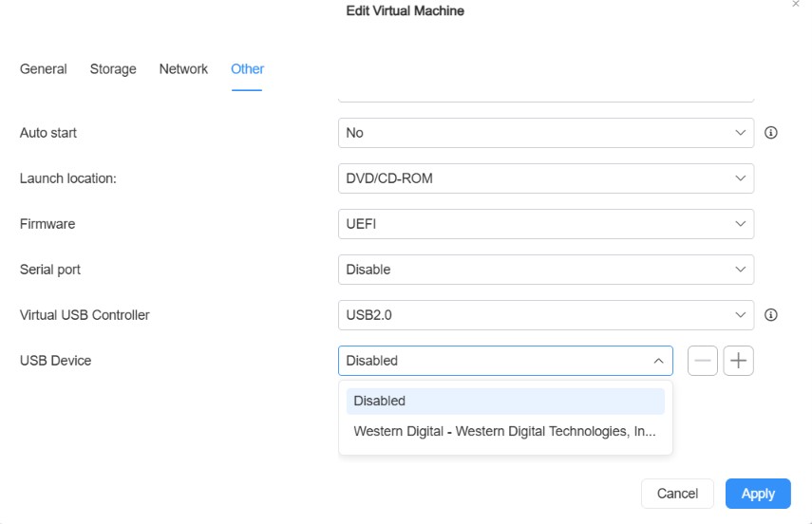Switch to the Network tab
Image resolution: width=812 pixels, height=524 pixels.
pos(183,69)
